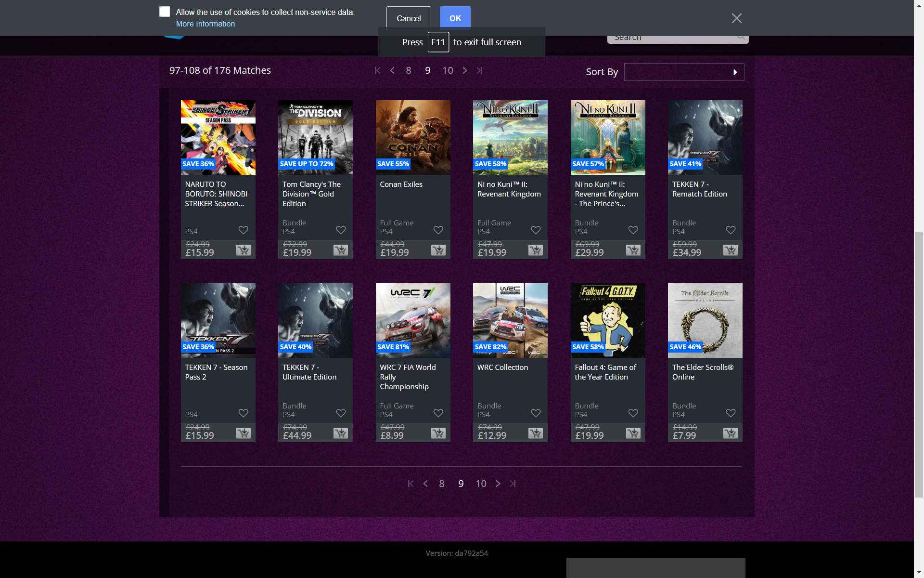Toggle wishlist heart for Ni no Kuni II Prince's bundle

[633, 230]
